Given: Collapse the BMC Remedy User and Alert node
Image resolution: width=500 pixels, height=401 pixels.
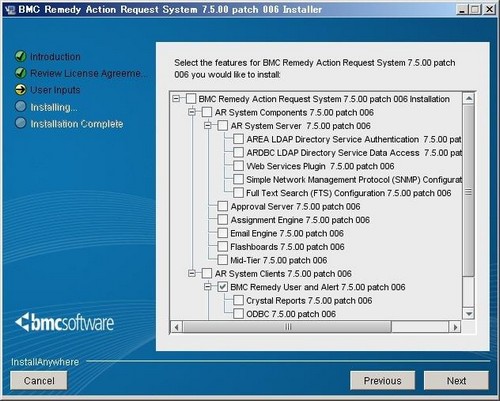Looking at the screenshot, I should click(x=207, y=287).
